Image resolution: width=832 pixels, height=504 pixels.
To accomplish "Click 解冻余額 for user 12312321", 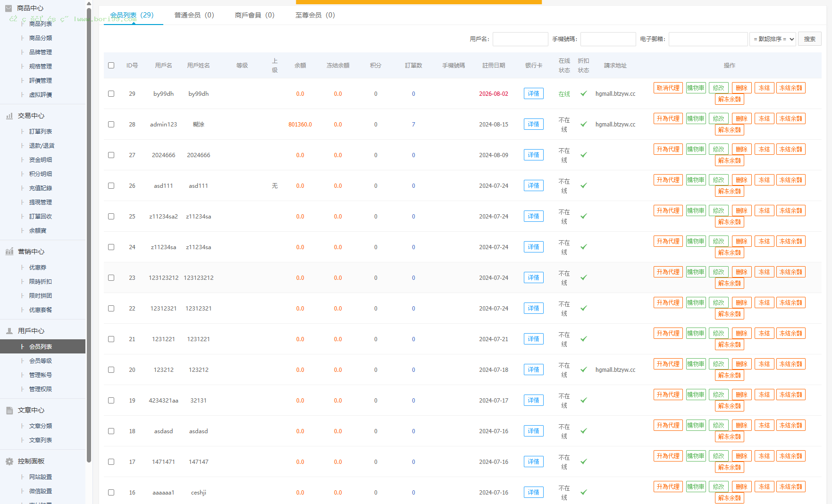I will [730, 314].
